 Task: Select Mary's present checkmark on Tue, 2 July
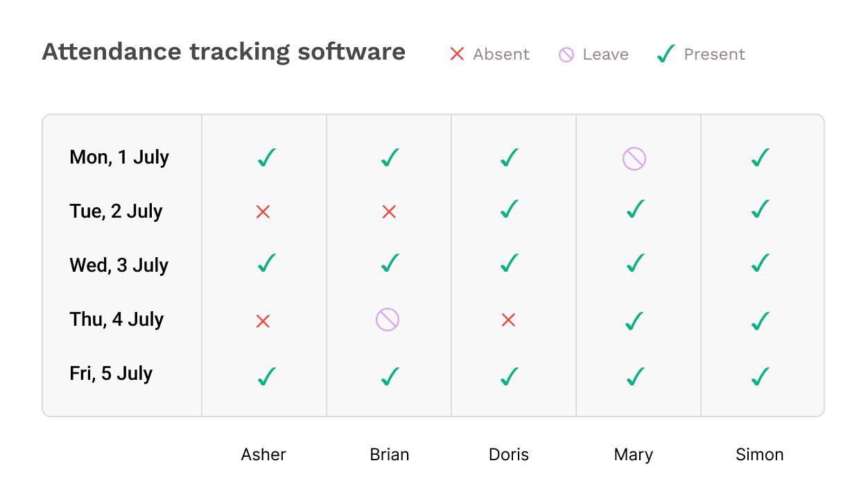click(635, 209)
